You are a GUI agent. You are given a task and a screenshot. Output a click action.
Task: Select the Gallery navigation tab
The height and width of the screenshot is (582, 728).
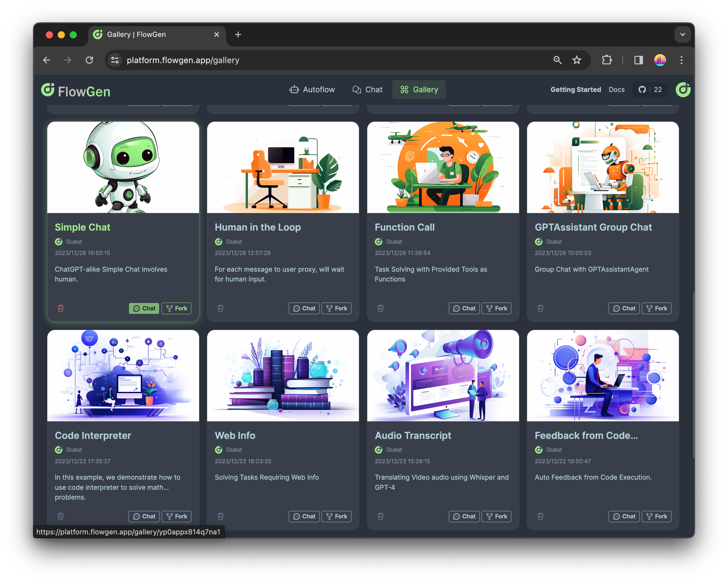[419, 90]
